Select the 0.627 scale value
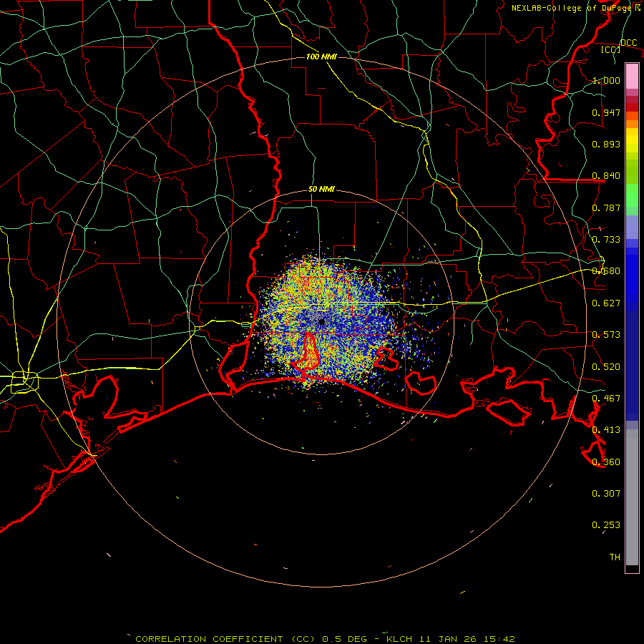 pos(606,303)
